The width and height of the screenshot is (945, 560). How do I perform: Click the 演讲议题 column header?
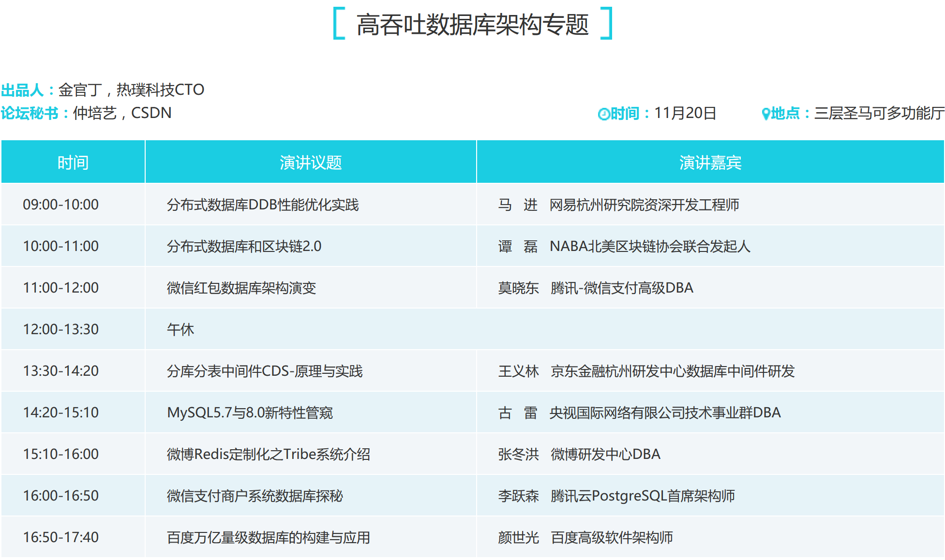(311, 162)
